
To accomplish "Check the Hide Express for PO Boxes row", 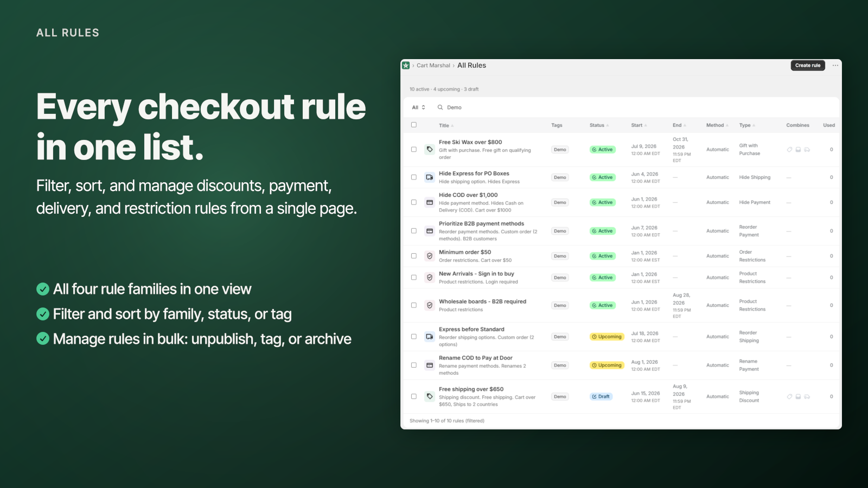I will pyautogui.click(x=414, y=177).
